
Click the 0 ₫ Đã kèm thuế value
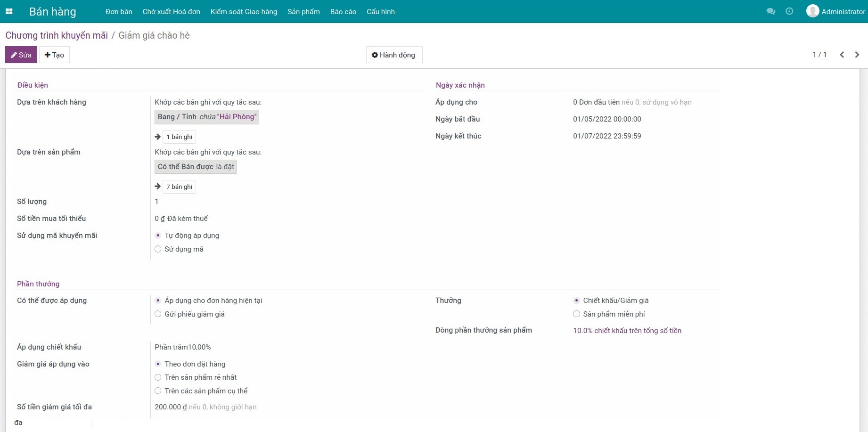point(181,219)
